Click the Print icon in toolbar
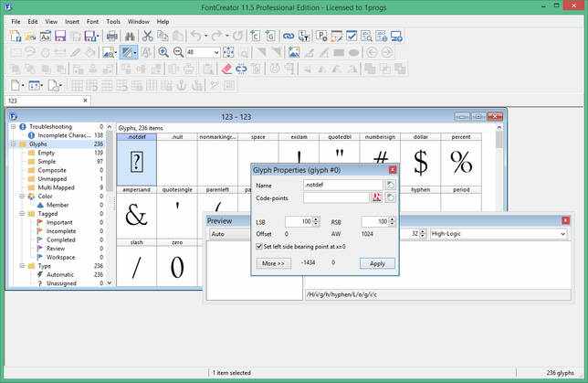The image size is (588, 383). 111,37
